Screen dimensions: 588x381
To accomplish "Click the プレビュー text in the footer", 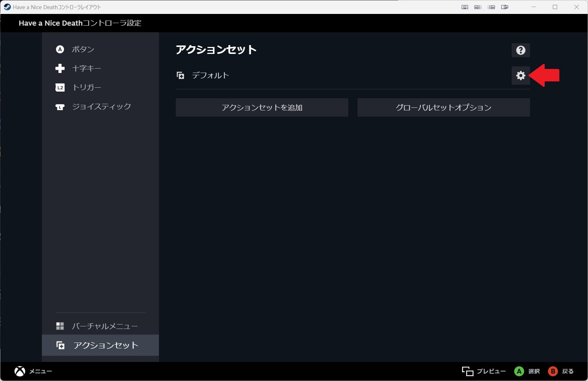I will tap(491, 371).
